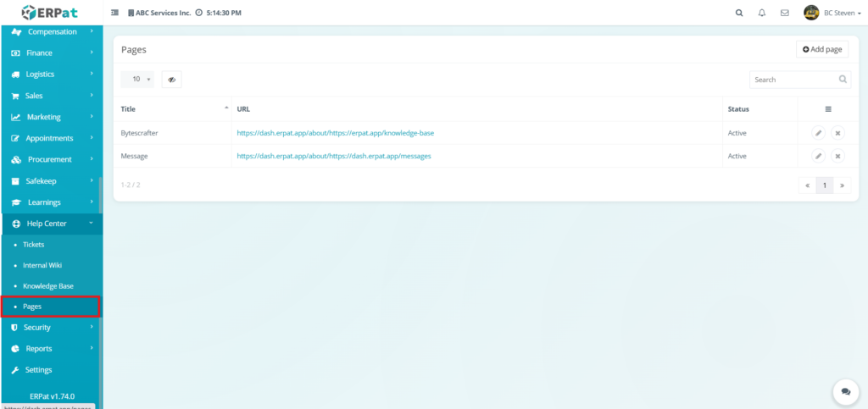Screen dimensions: 868x409
Task: Click the ERPat logo
Action: (51, 13)
